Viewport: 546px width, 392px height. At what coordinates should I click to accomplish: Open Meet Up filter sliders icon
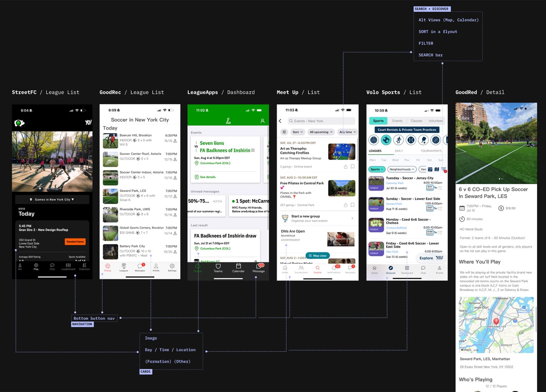point(284,132)
